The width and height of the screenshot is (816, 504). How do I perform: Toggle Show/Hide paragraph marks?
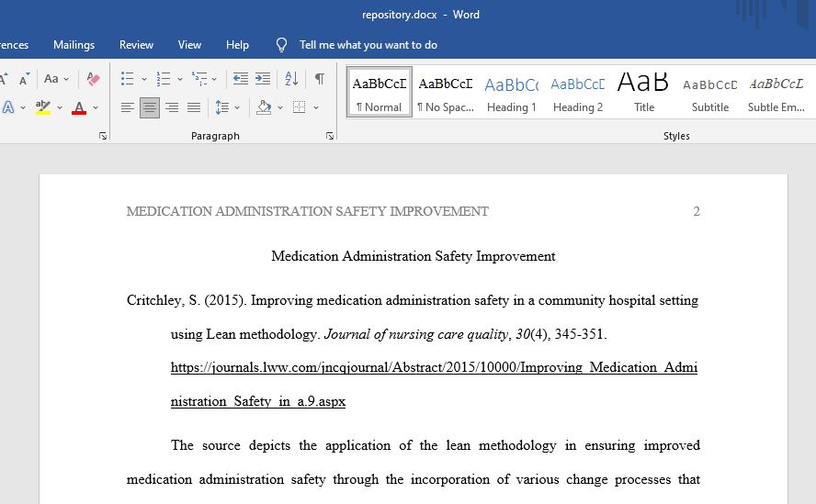coord(320,79)
